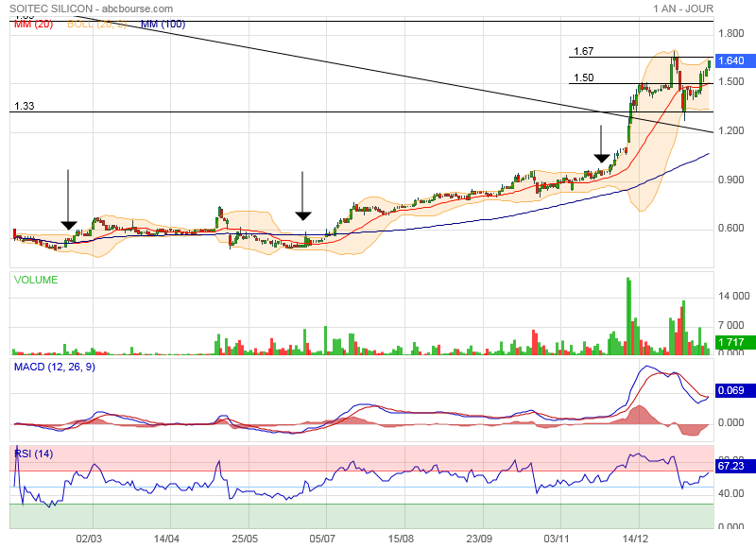Click the RSI (14) indicator label
This screenshot has width=756, height=548.
tap(34, 454)
